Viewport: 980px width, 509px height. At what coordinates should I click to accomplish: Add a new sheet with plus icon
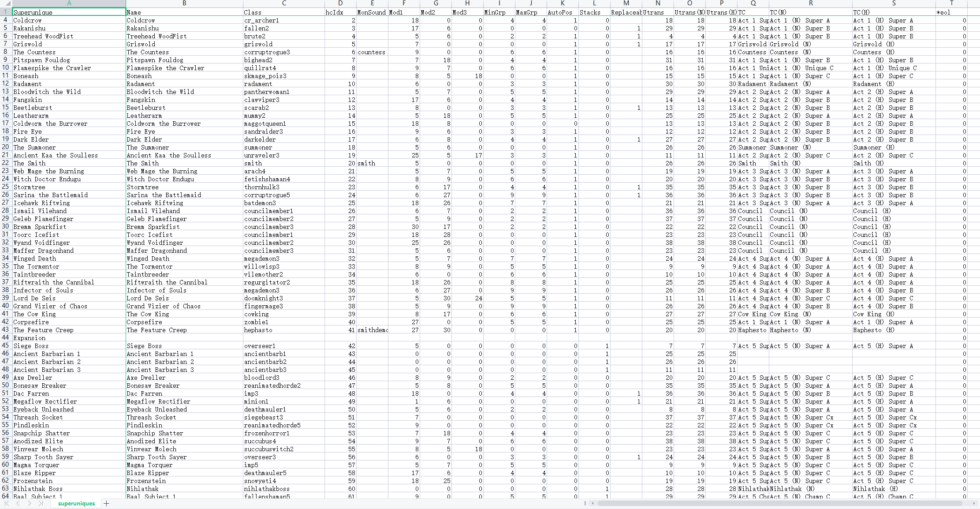(106, 503)
